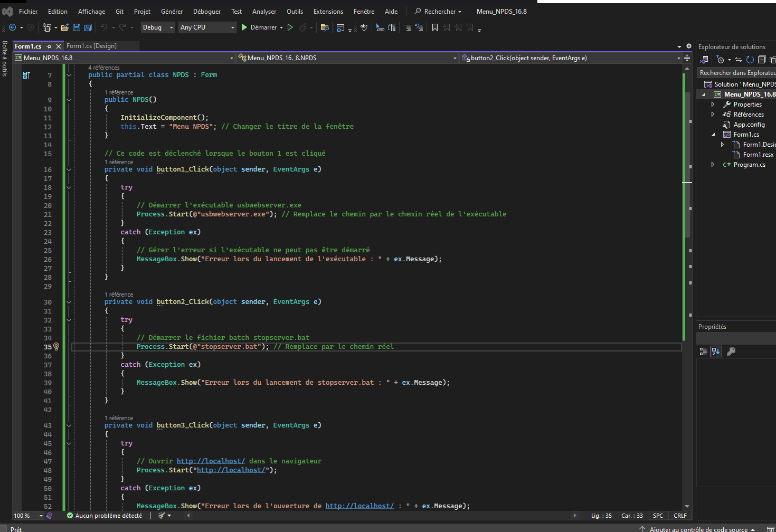Open property pages wrench icon in Properties

731,351
